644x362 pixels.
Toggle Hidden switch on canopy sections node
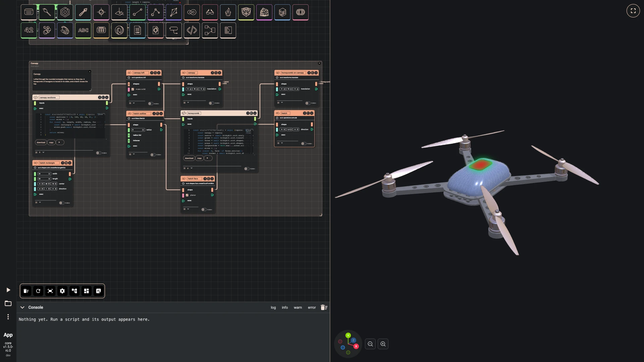click(98, 153)
